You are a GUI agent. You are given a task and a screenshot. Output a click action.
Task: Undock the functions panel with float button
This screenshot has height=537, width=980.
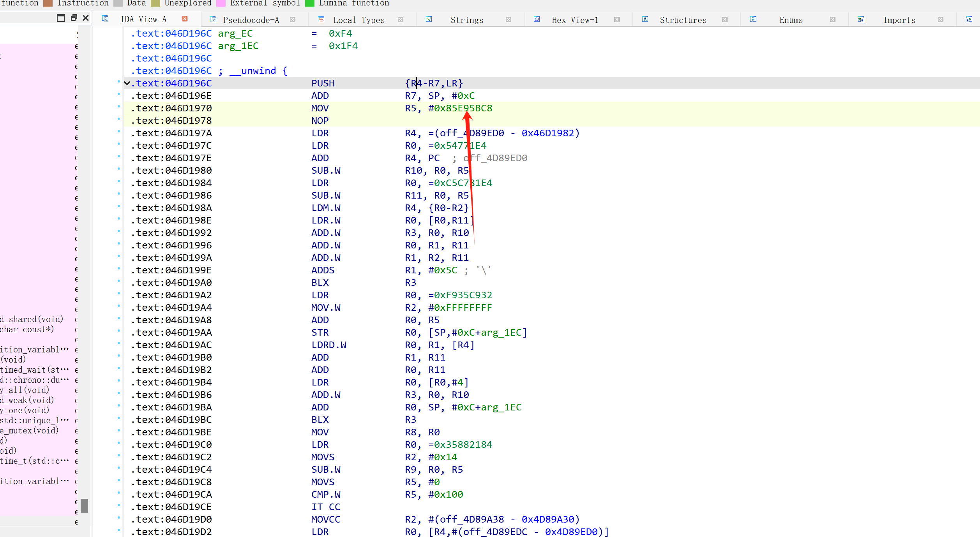click(74, 18)
